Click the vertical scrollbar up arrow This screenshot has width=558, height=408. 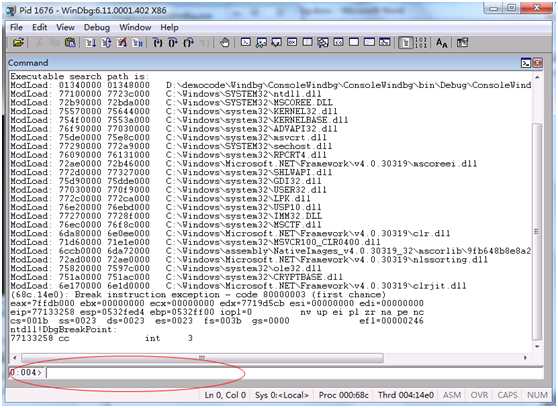(x=537, y=77)
